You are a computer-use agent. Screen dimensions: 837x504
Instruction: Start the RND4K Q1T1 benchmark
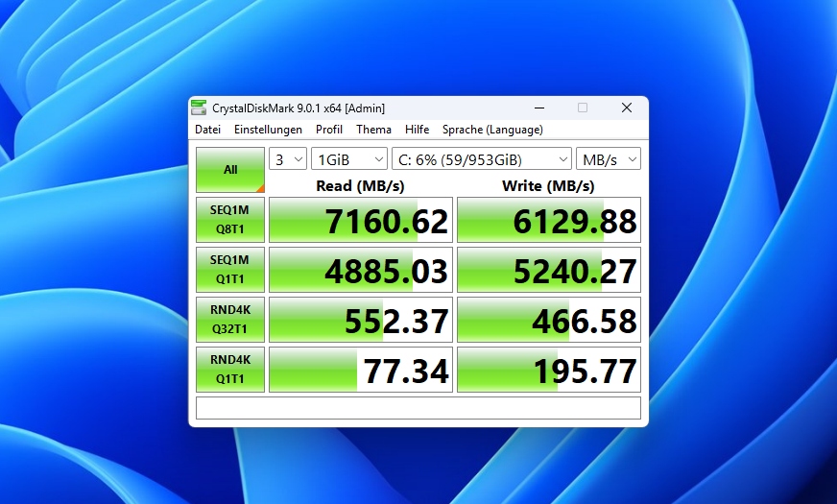230,371
